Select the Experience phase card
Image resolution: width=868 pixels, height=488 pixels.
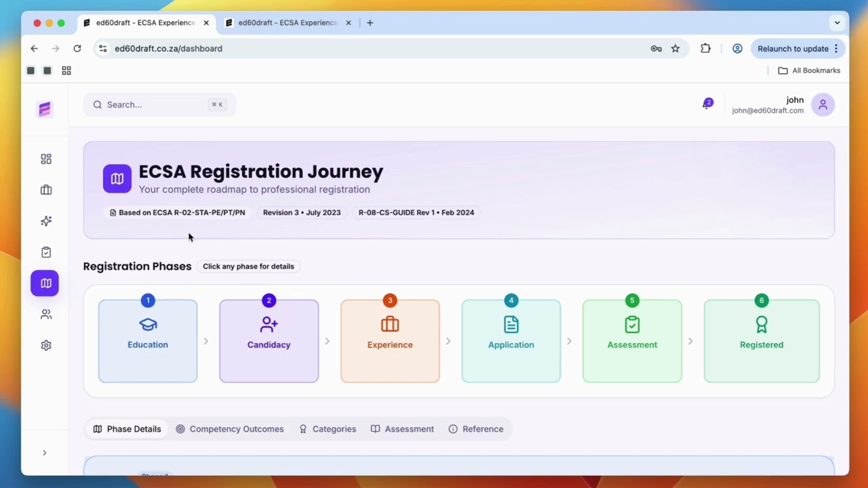pos(390,341)
